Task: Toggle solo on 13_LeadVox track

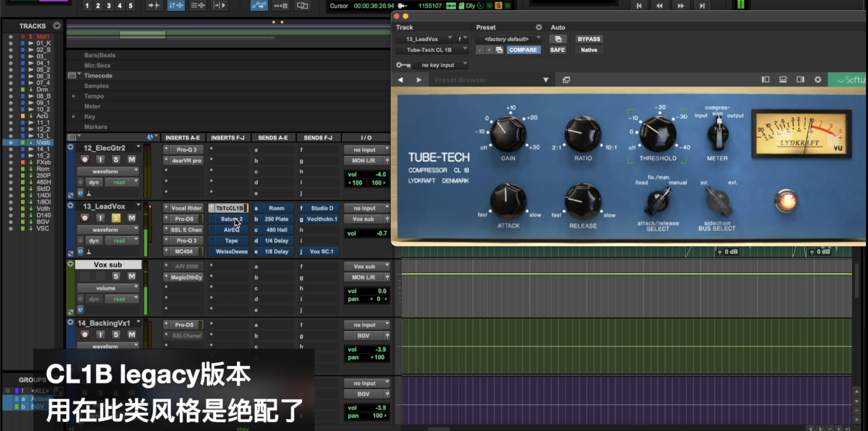Action: pyautogui.click(x=116, y=218)
